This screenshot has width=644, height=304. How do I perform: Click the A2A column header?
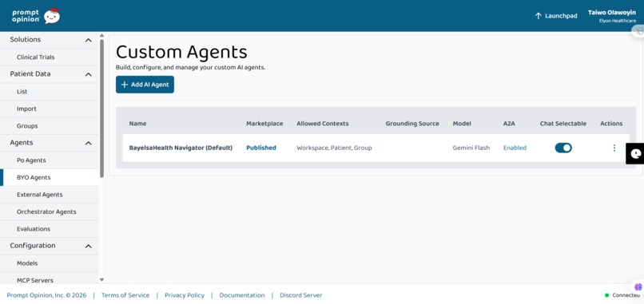click(509, 124)
